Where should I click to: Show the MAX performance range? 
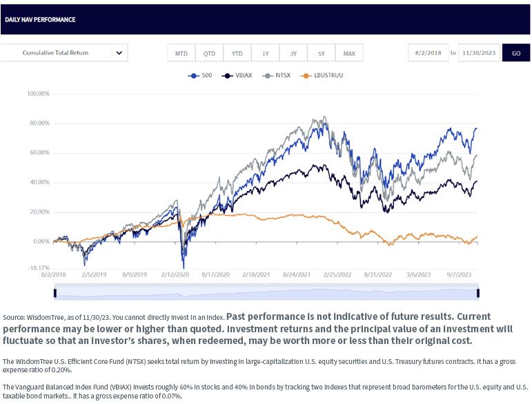pos(349,53)
